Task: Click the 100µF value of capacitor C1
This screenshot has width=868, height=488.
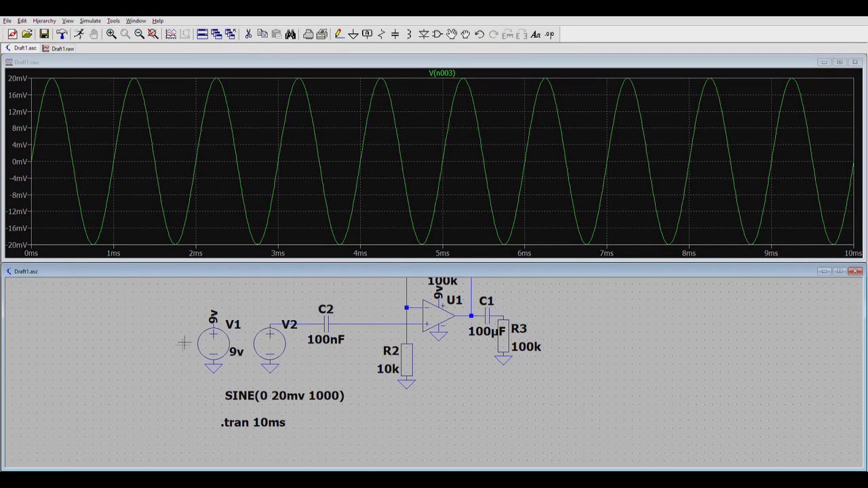Action: pos(486,331)
